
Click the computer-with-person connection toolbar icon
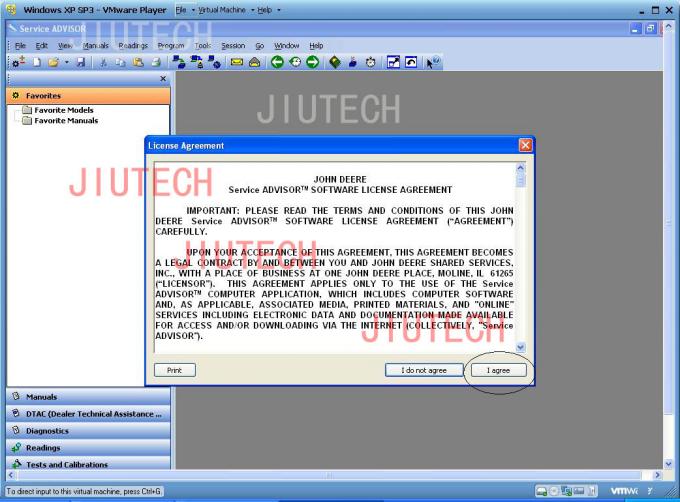click(197, 62)
